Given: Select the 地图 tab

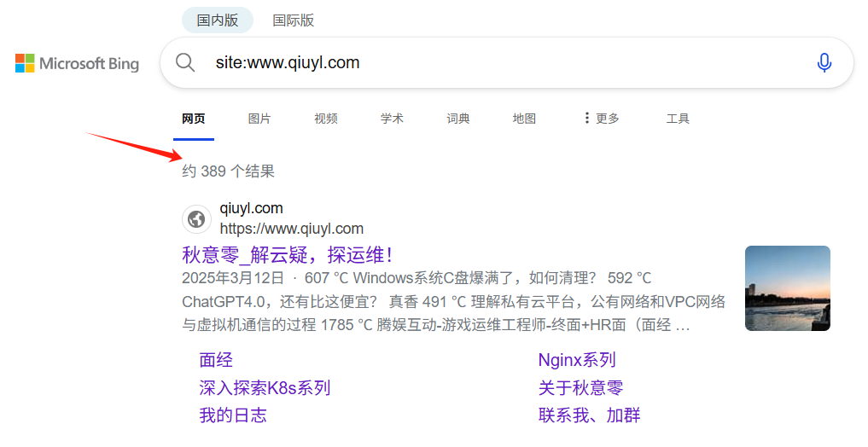Looking at the screenshot, I should tap(524, 119).
